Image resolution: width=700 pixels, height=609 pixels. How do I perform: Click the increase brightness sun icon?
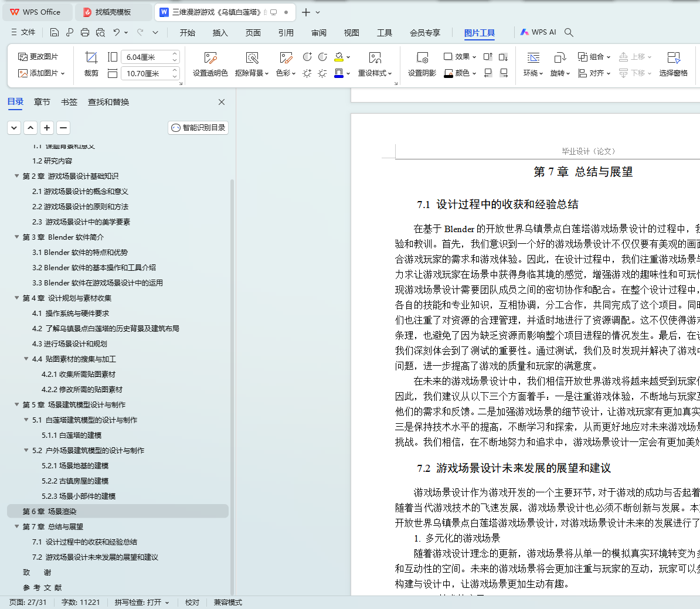[307, 73]
